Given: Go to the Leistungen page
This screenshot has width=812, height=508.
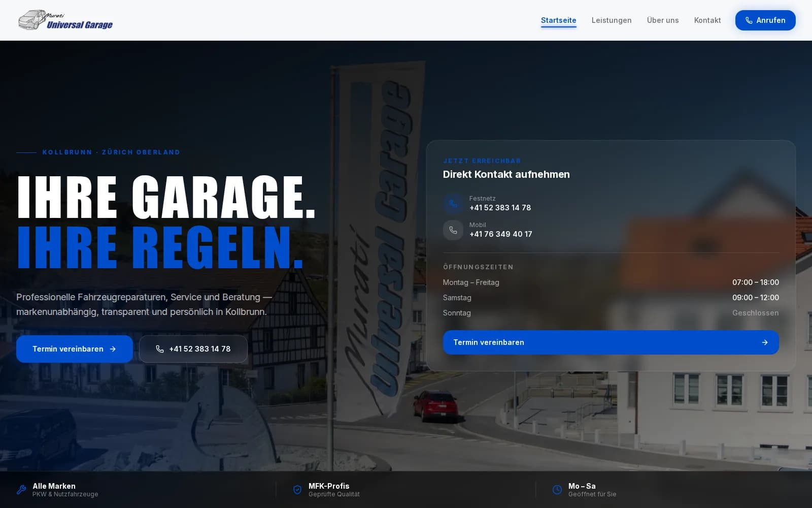Looking at the screenshot, I should pyautogui.click(x=612, y=20).
